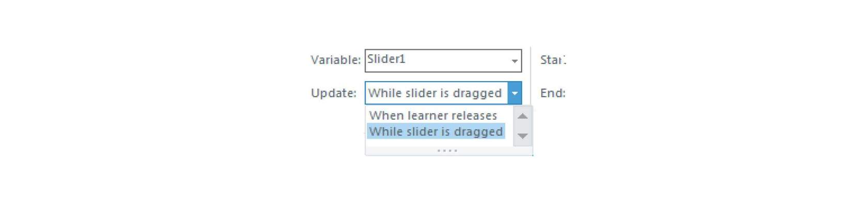Viewport: 868px width, 206px height.
Task: Click the highlighted blue list row
Action: tap(436, 131)
